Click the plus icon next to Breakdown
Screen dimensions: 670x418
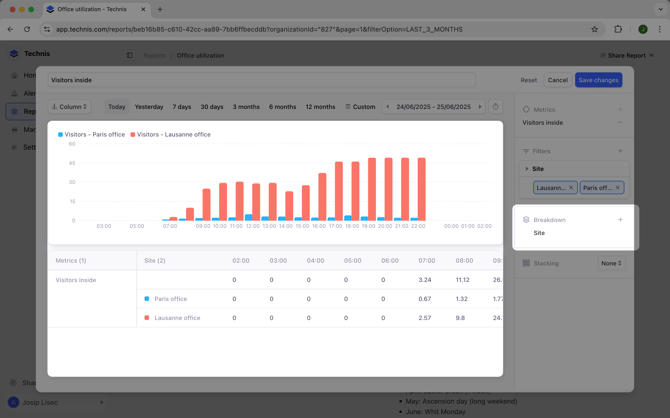click(x=620, y=220)
